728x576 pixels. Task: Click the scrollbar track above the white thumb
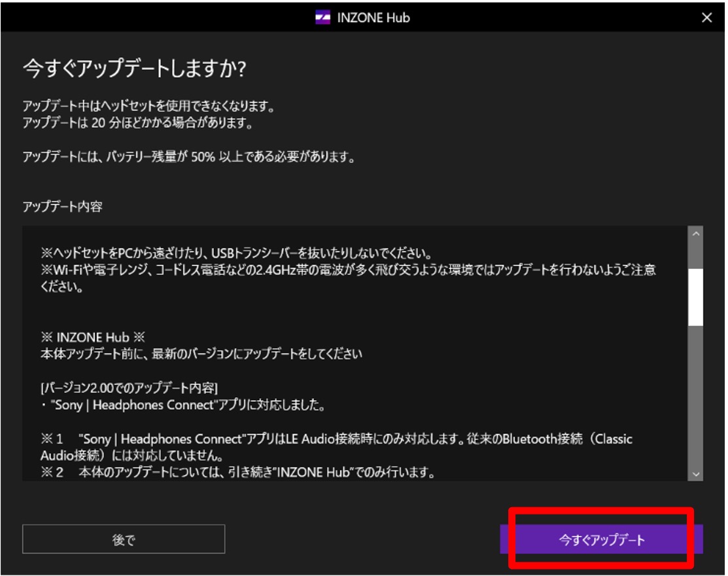coord(695,255)
